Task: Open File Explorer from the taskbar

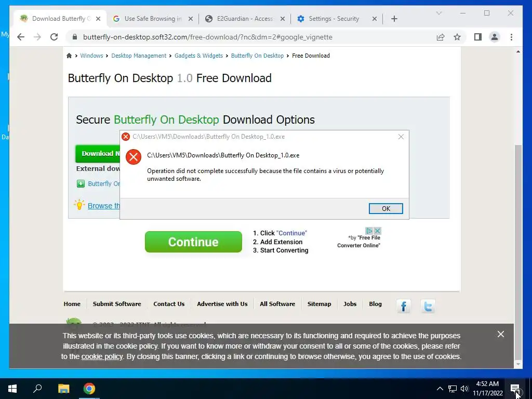Action: click(x=63, y=389)
